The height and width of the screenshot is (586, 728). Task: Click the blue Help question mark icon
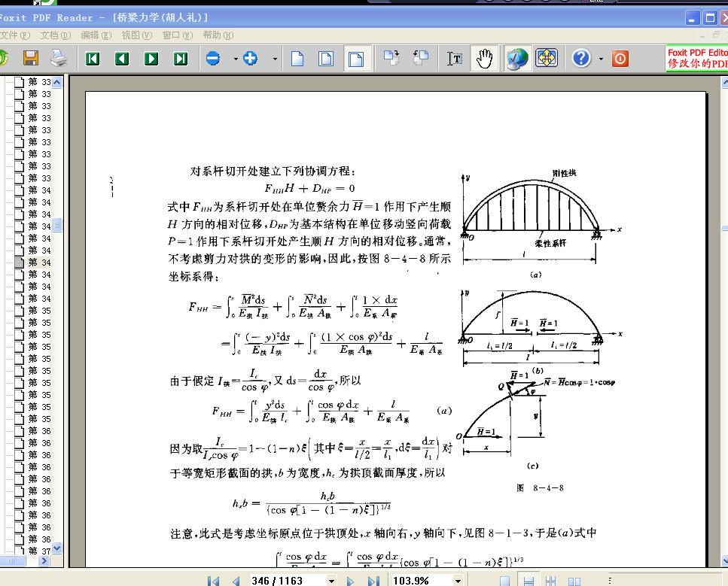pyautogui.click(x=581, y=59)
